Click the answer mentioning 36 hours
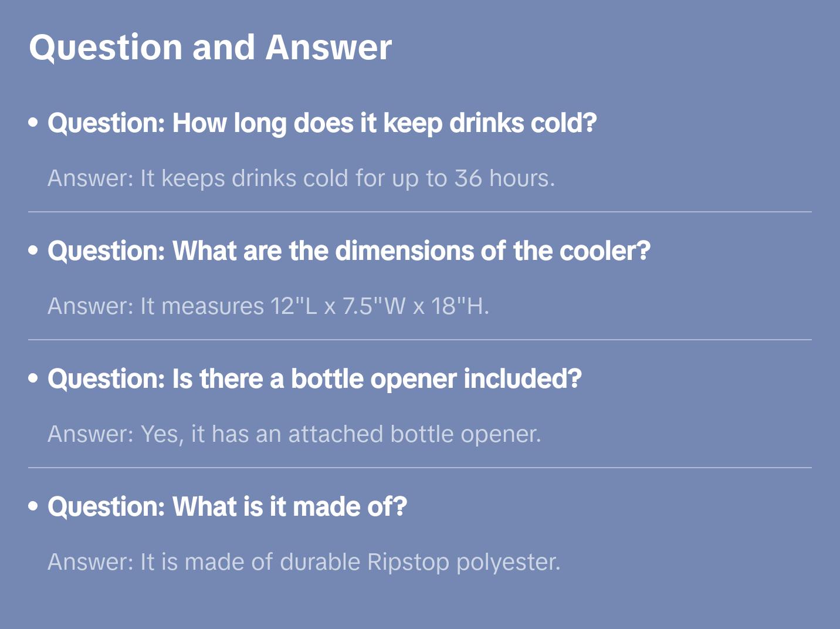This screenshot has width=840, height=629. [301, 178]
